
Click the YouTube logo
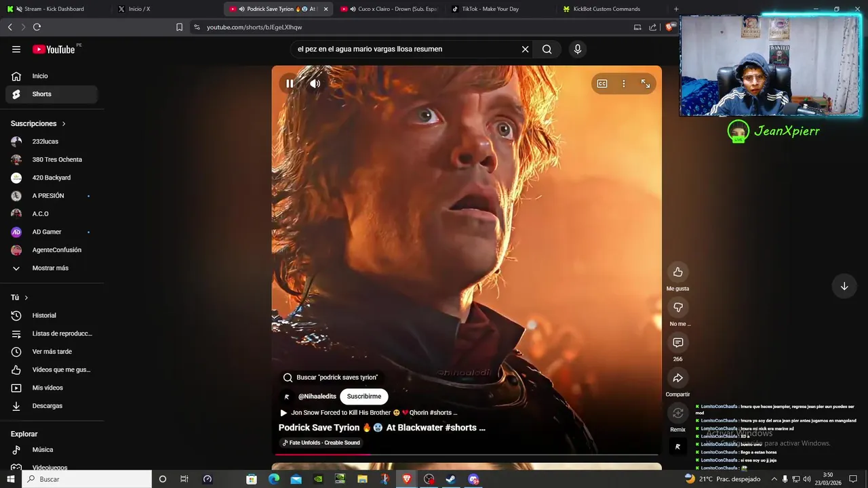(54, 49)
